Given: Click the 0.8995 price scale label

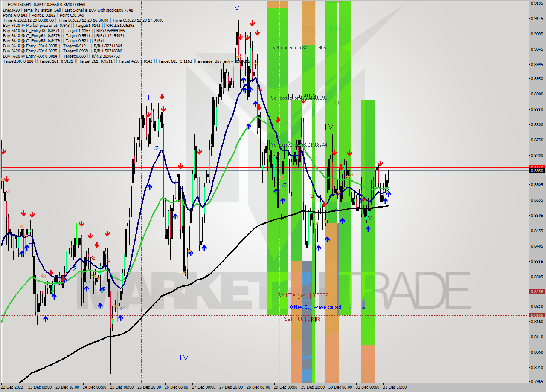Looking at the screenshot, I should click(537, 65).
